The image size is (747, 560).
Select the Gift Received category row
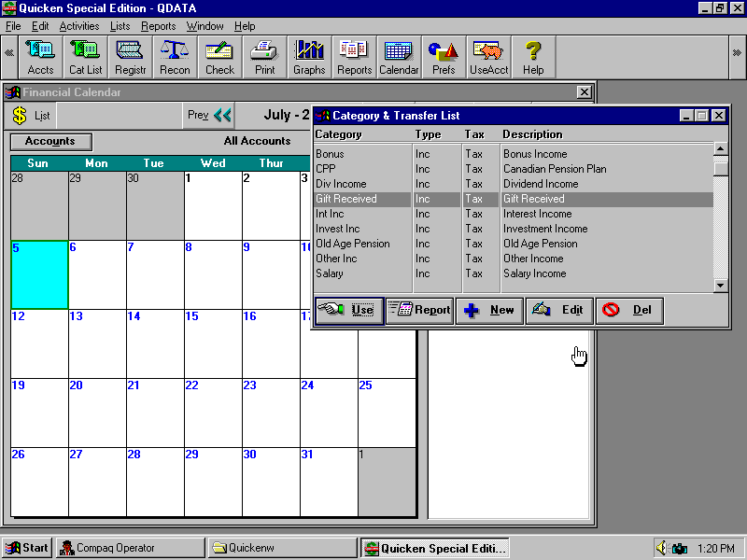[514, 199]
